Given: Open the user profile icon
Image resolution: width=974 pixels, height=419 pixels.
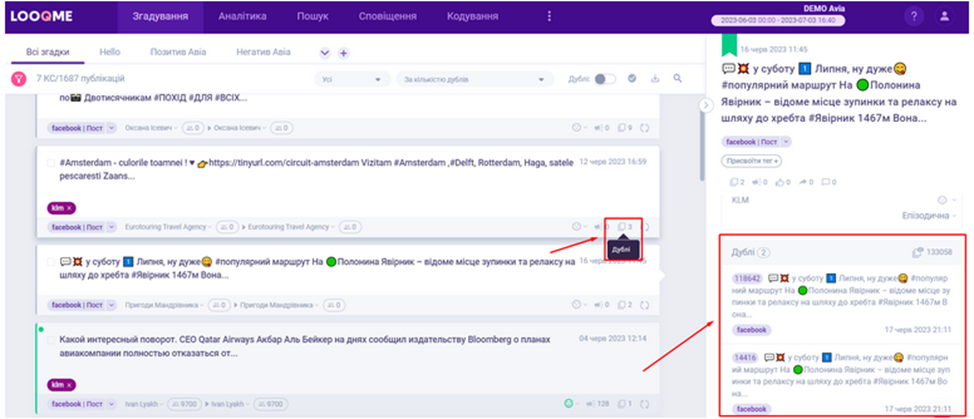Looking at the screenshot, I should 944,17.
